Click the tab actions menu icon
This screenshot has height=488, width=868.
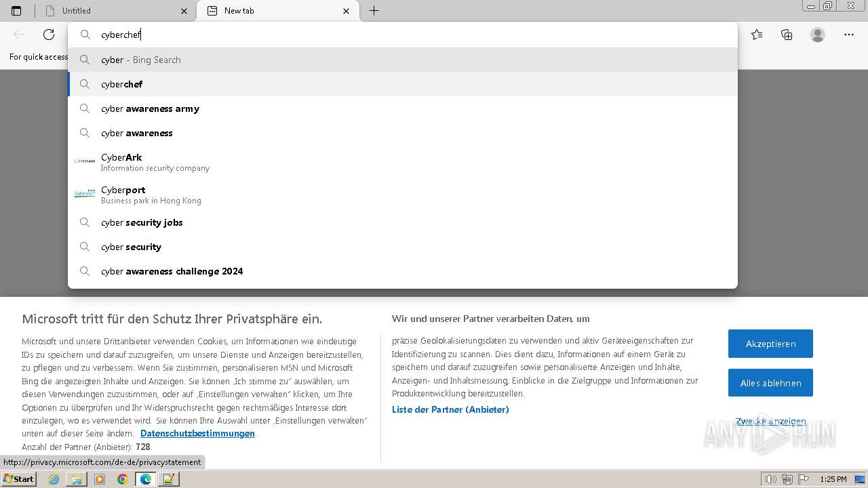click(16, 11)
